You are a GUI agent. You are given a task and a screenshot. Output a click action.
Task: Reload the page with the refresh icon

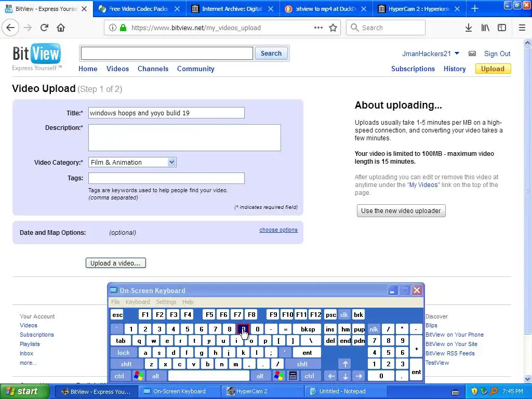tap(44, 28)
